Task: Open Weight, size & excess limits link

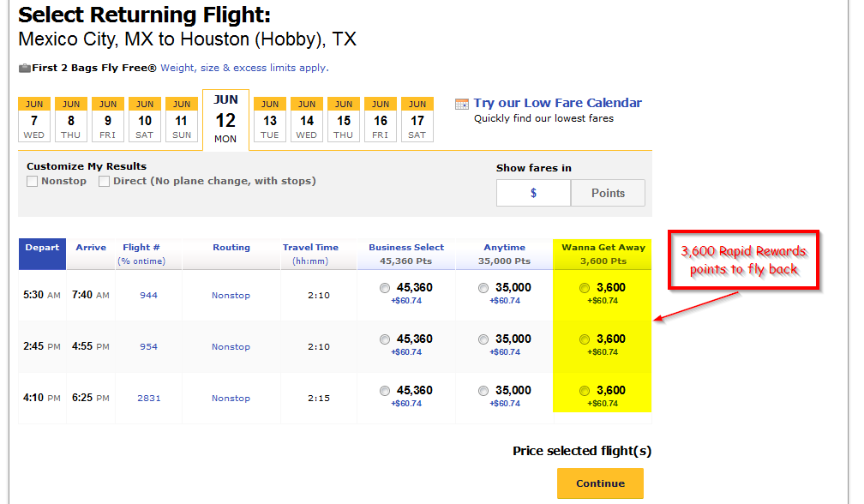Action: pyautogui.click(x=244, y=68)
